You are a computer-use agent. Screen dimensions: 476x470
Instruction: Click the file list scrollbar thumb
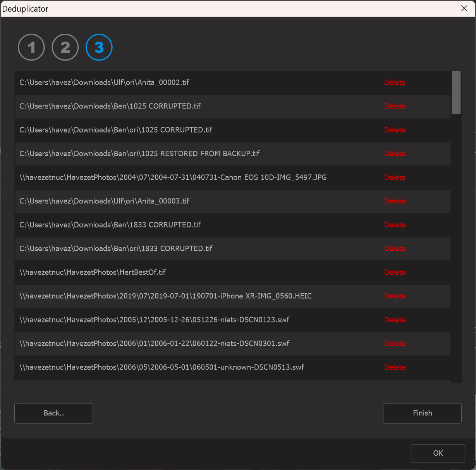pos(456,93)
